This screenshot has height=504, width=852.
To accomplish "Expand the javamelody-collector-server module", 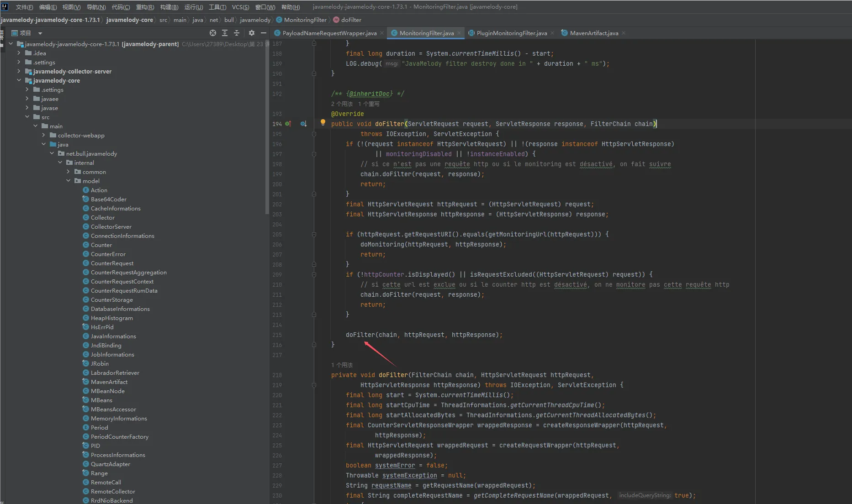I will 19,71.
